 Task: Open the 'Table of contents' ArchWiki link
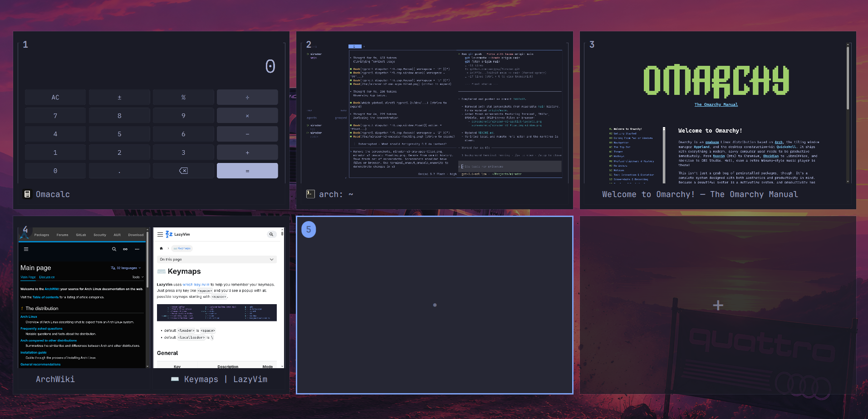(45, 297)
